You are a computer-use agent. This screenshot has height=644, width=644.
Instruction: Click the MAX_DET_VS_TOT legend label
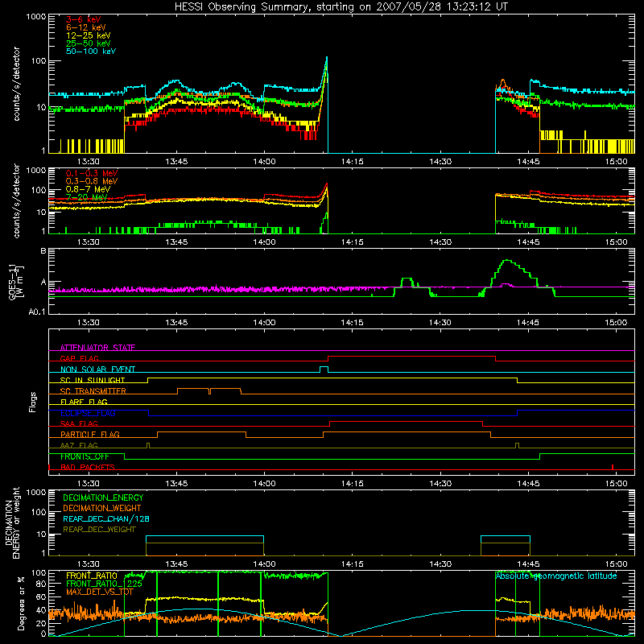pyautogui.click(x=100, y=592)
